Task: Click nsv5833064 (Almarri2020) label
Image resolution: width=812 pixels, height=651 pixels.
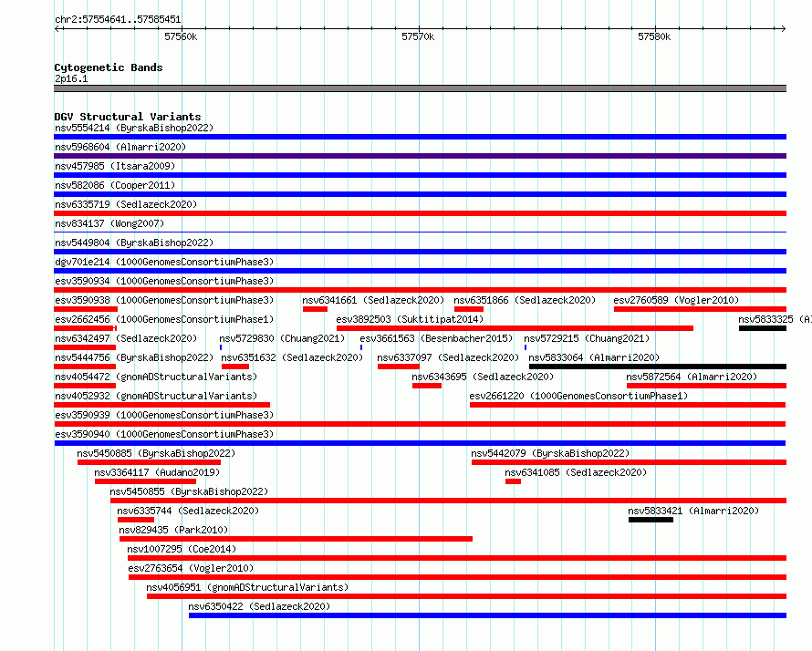Action: tap(594, 357)
